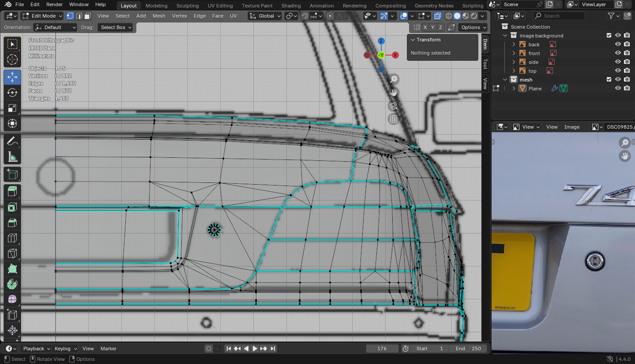Pick the Rotate tool

12,93
